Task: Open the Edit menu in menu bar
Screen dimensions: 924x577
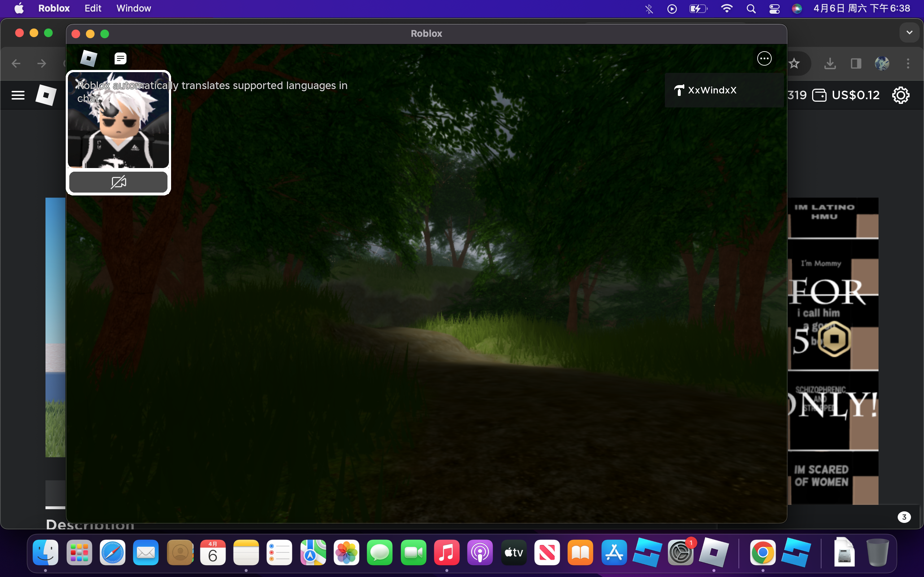Action: pos(93,8)
